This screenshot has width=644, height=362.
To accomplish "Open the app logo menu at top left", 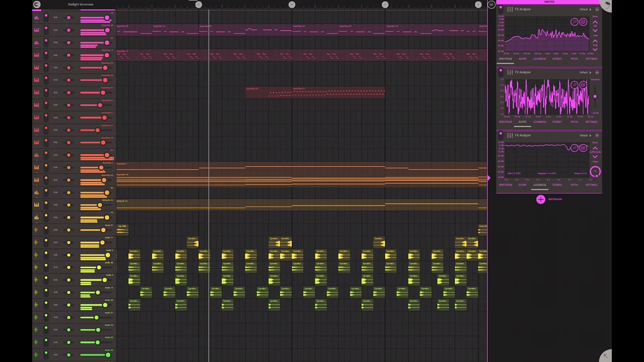I will [36, 5].
